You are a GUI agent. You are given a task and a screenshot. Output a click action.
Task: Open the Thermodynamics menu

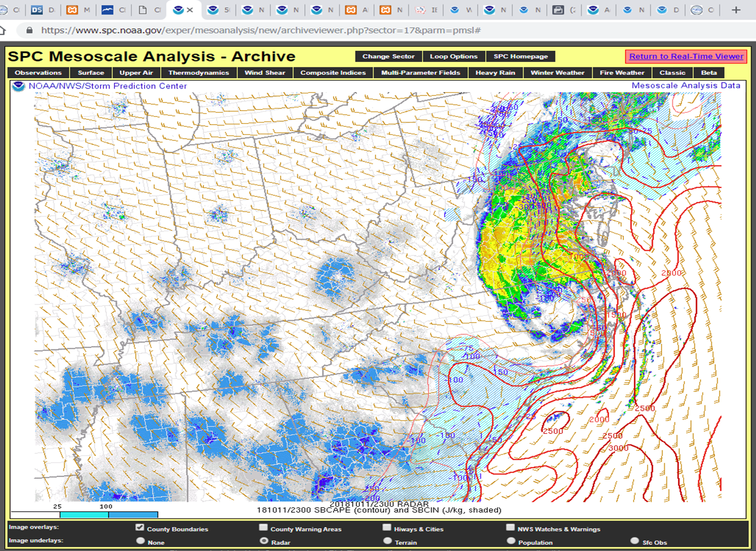click(199, 73)
